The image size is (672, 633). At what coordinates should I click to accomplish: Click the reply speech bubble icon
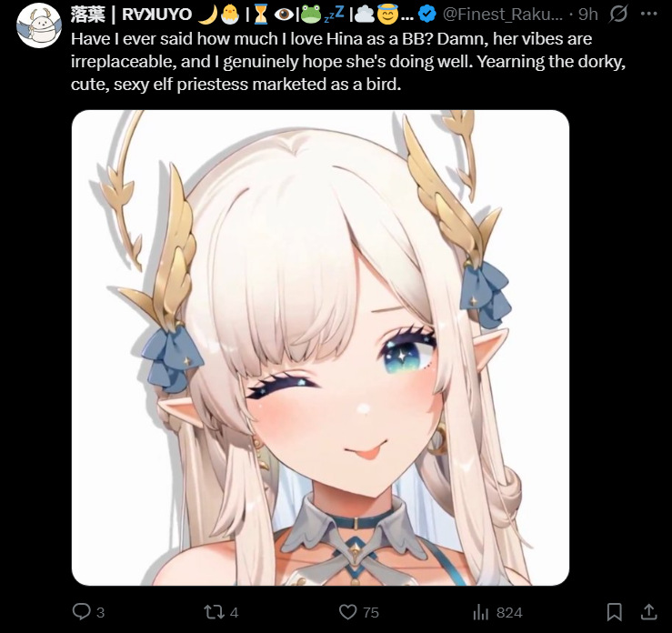coord(81,611)
